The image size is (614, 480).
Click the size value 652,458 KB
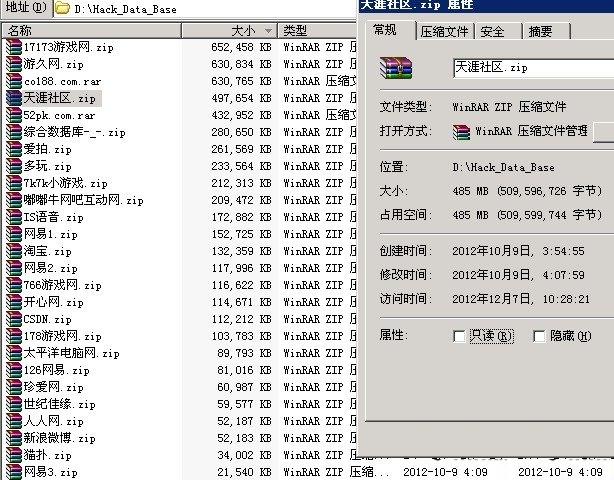[x=241, y=47]
